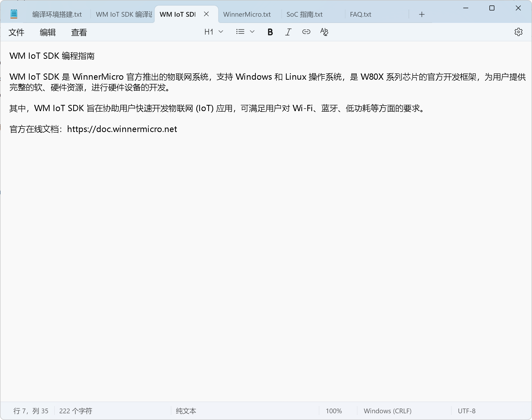
Task: Close the active WM IoT SDK tab
Action: (206, 14)
